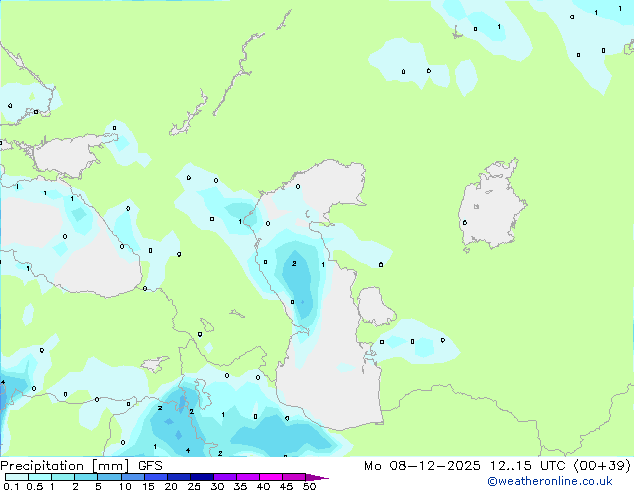Screen dimensions: 634x490
Task: Select the 5–10 mm legend color swatch
Action: [109, 477]
